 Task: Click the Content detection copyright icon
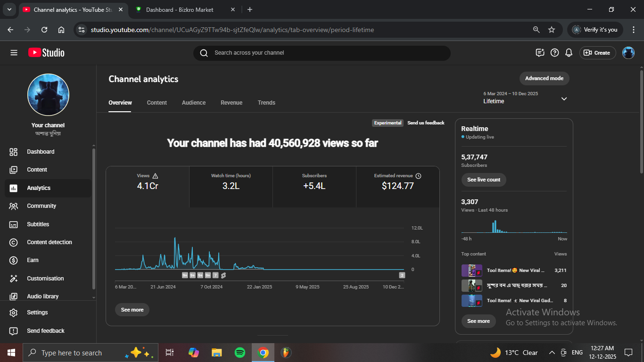tap(14, 242)
